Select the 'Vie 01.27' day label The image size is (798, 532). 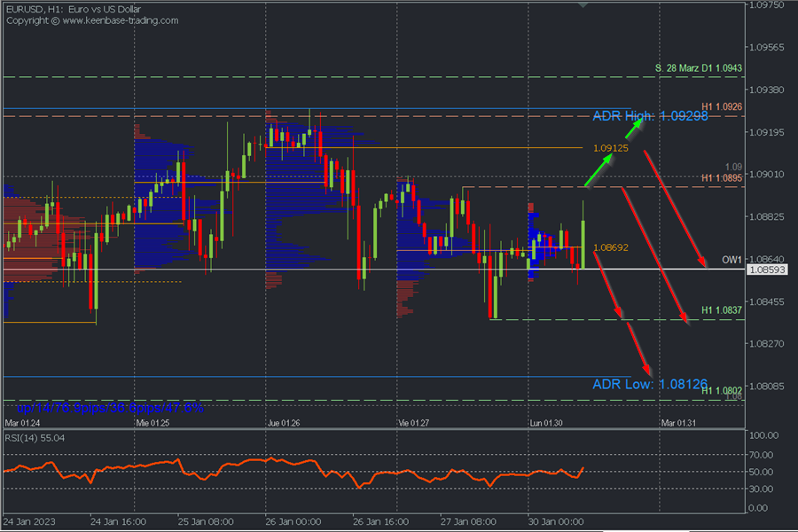click(x=414, y=423)
